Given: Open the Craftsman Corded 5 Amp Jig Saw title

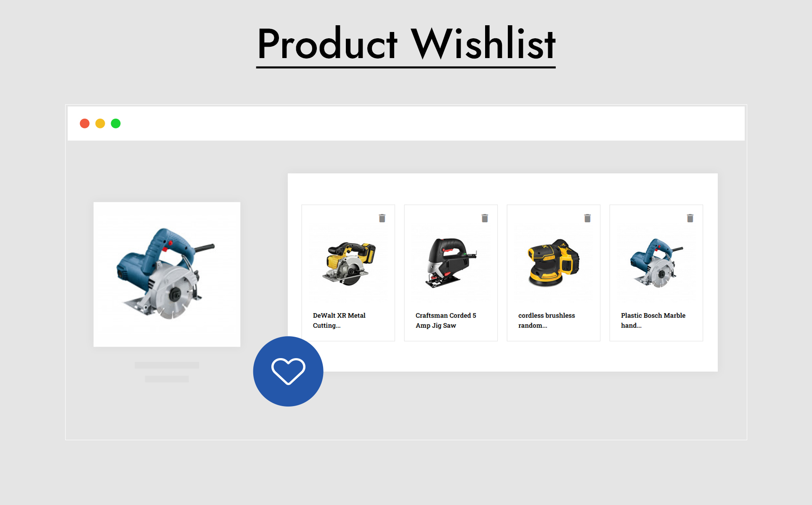Looking at the screenshot, I should coord(446,320).
